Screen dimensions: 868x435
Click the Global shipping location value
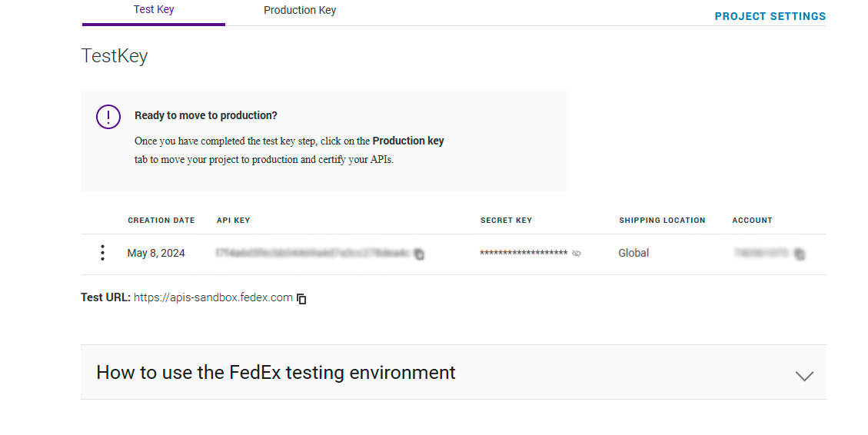click(634, 253)
